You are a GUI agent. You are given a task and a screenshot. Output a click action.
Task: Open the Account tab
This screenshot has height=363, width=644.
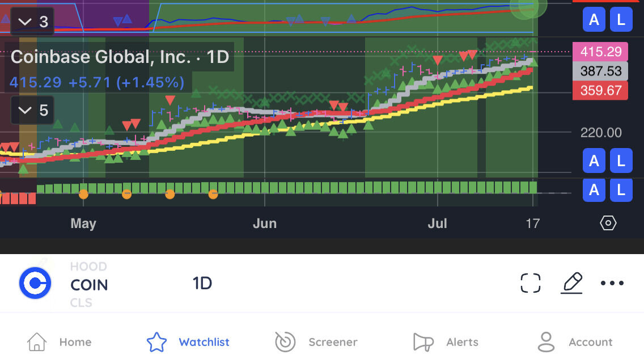(x=575, y=342)
